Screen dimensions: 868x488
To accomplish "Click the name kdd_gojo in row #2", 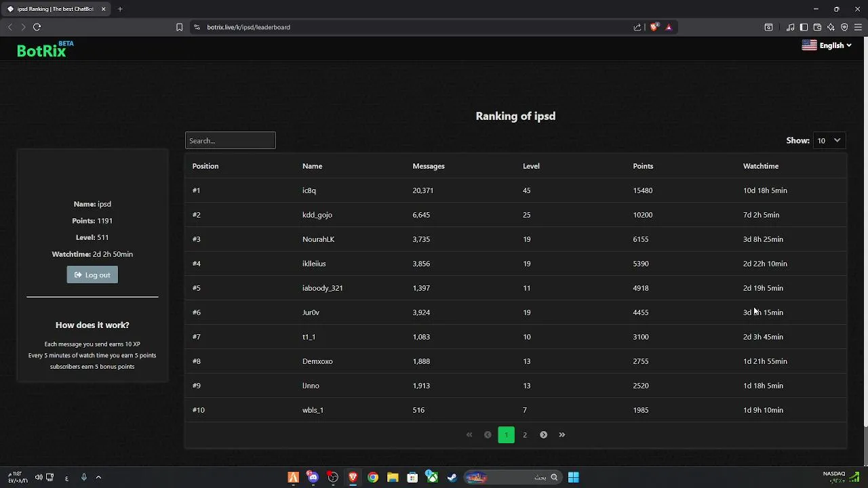I will (x=317, y=215).
